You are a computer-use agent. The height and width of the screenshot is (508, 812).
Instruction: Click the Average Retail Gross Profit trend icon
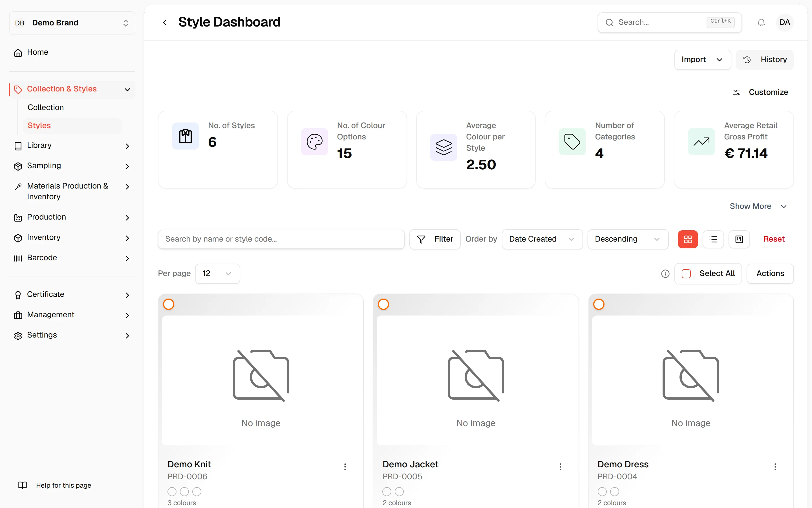pos(701,141)
